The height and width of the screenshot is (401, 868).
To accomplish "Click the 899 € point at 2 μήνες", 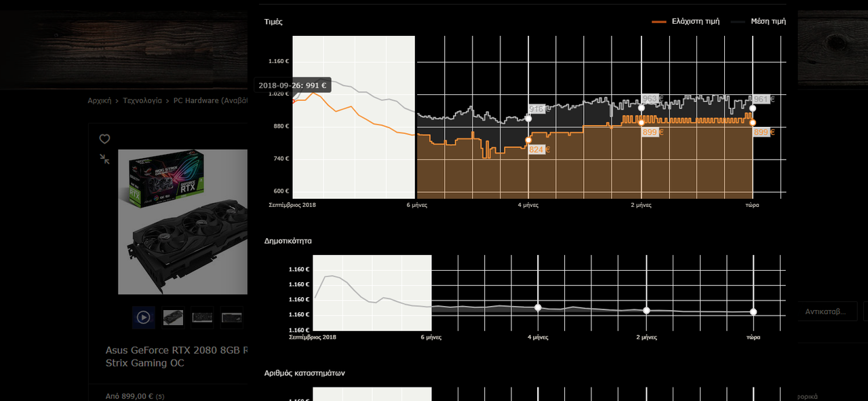I will tap(641, 122).
